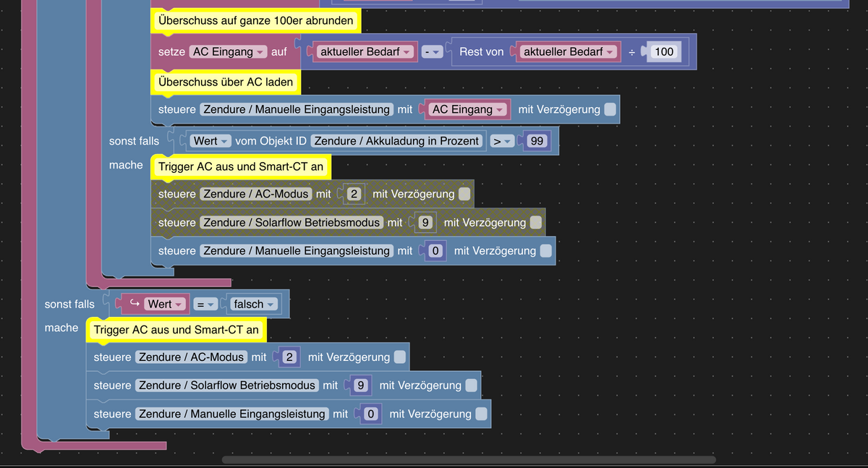Viewport: 868px width, 468px height.
Task: Edit comment 'Überschuss über AC laden'
Action: tap(226, 82)
